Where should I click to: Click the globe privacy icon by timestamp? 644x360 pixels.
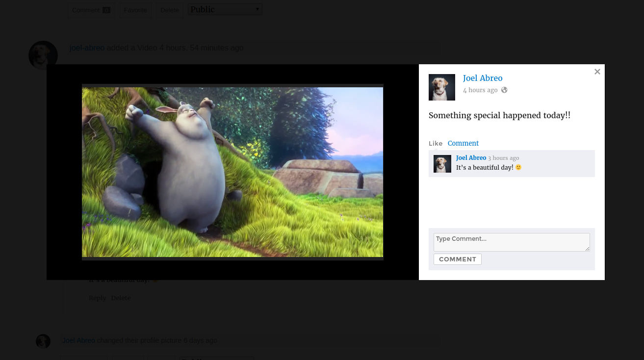click(x=504, y=90)
